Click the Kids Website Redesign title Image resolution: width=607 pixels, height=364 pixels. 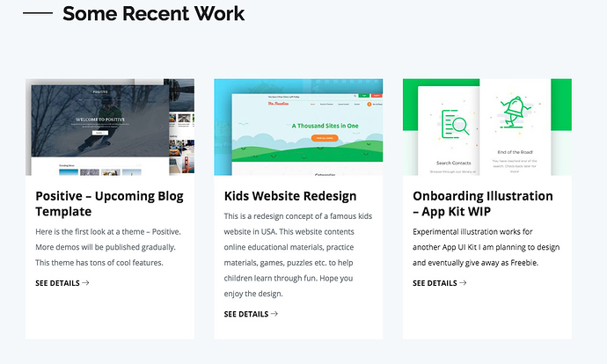pos(290,195)
